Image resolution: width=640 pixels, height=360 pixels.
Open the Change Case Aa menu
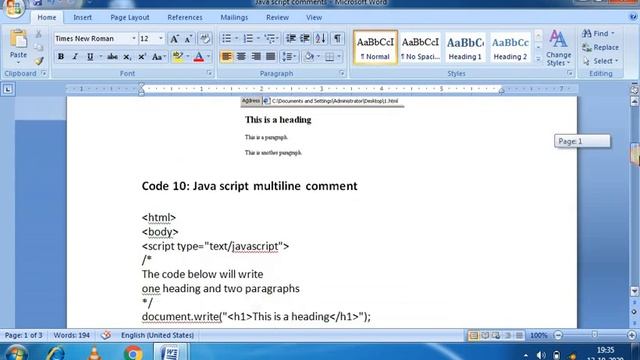pos(158,57)
